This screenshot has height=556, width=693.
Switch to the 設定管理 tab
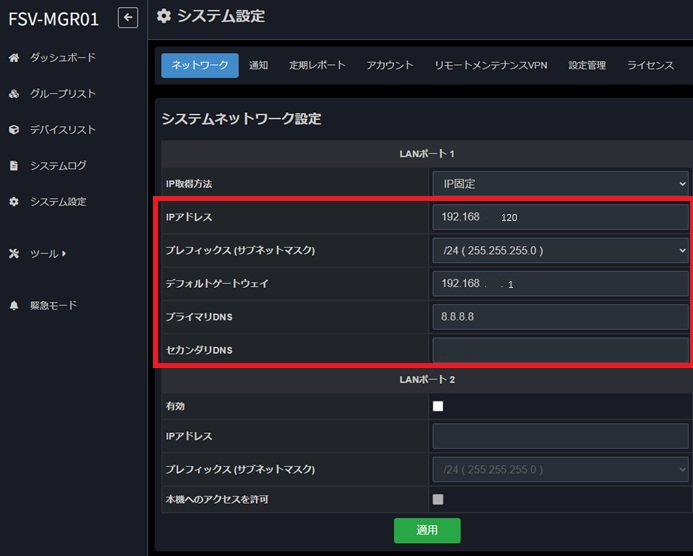[587, 65]
